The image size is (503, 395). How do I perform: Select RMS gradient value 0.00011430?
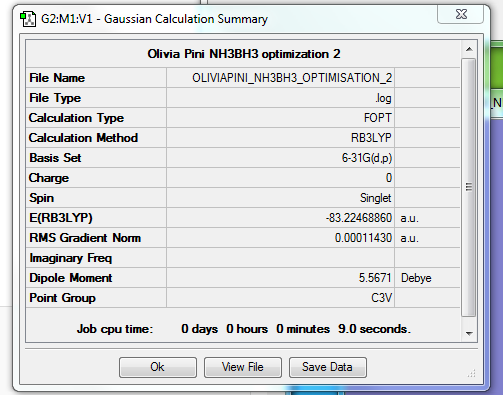tap(363, 238)
